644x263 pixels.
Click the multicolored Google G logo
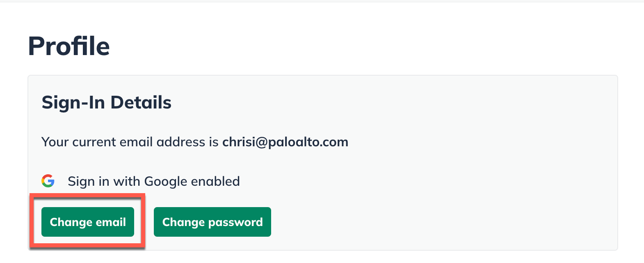pyautogui.click(x=48, y=181)
